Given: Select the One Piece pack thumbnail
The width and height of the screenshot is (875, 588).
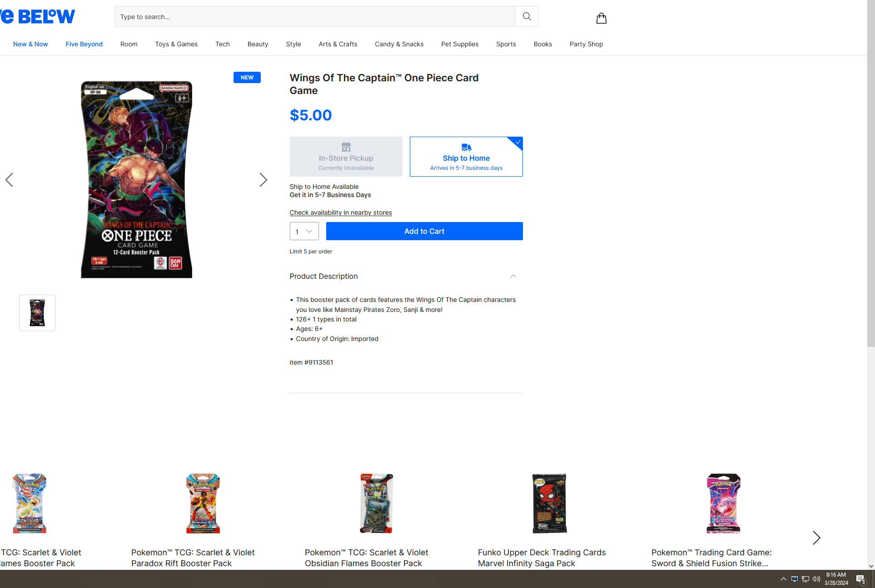Looking at the screenshot, I should (x=37, y=313).
